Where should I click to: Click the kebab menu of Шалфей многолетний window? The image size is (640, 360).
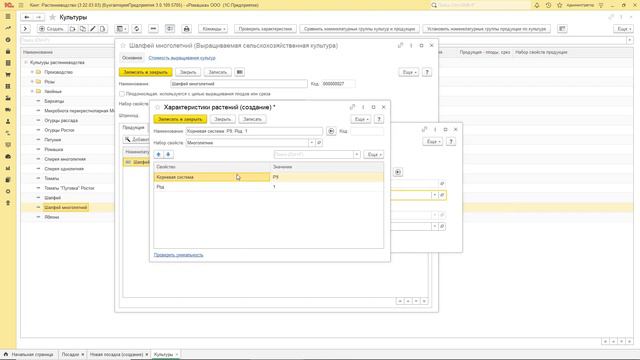(411, 46)
